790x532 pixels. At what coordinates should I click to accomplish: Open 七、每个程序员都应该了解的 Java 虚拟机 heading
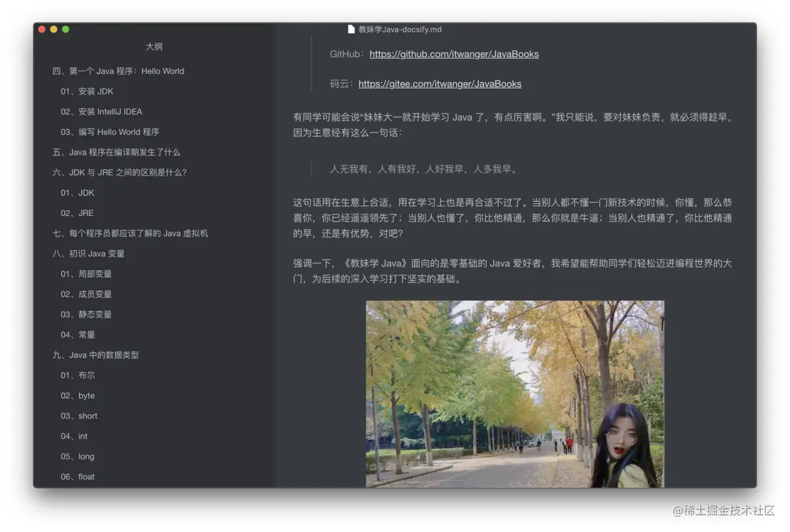131,233
